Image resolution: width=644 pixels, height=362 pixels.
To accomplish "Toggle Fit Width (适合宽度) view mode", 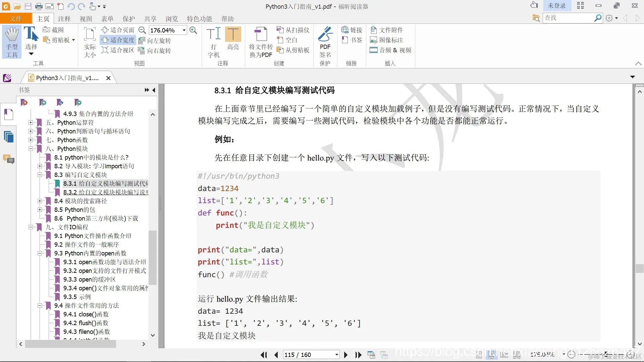I will (118, 40).
